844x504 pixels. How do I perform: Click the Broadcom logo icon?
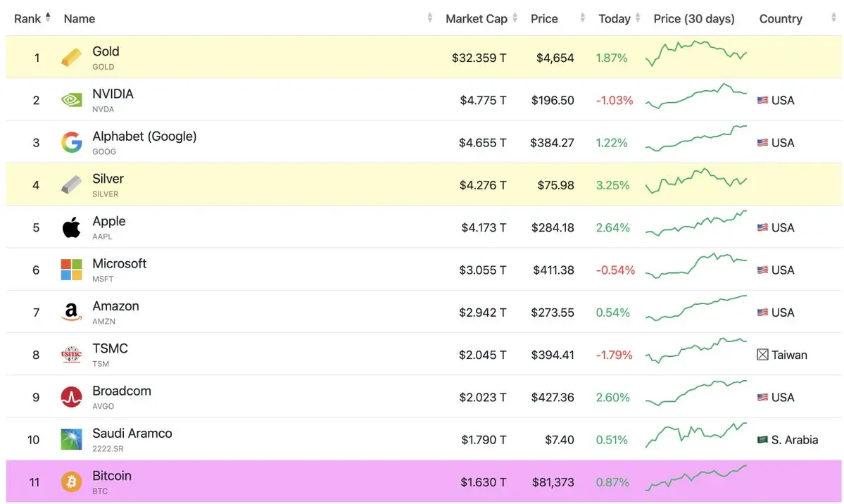coord(71,397)
